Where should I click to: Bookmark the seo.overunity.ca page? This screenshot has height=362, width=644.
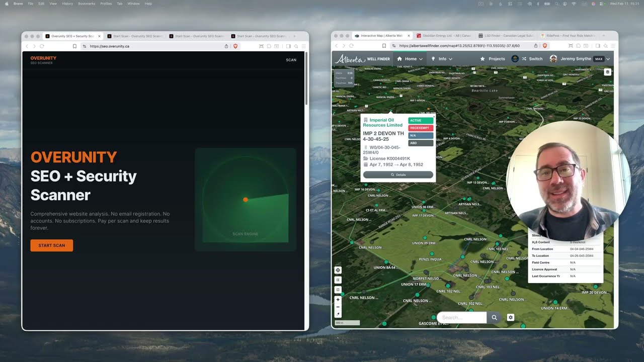[x=74, y=46]
